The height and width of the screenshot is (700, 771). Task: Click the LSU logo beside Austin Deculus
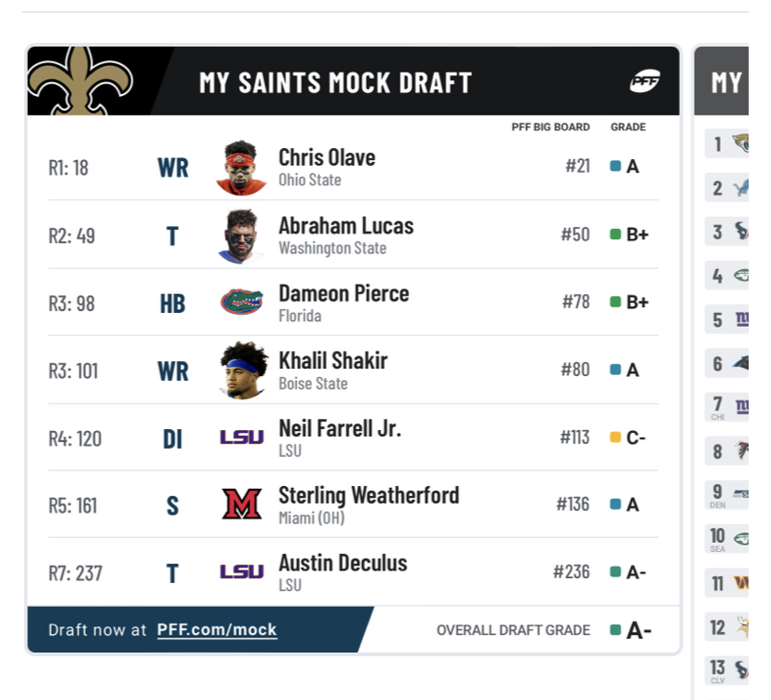click(x=241, y=572)
